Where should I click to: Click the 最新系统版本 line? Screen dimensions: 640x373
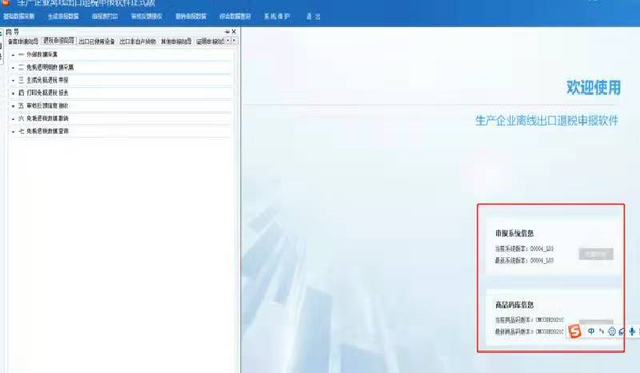click(524, 260)
